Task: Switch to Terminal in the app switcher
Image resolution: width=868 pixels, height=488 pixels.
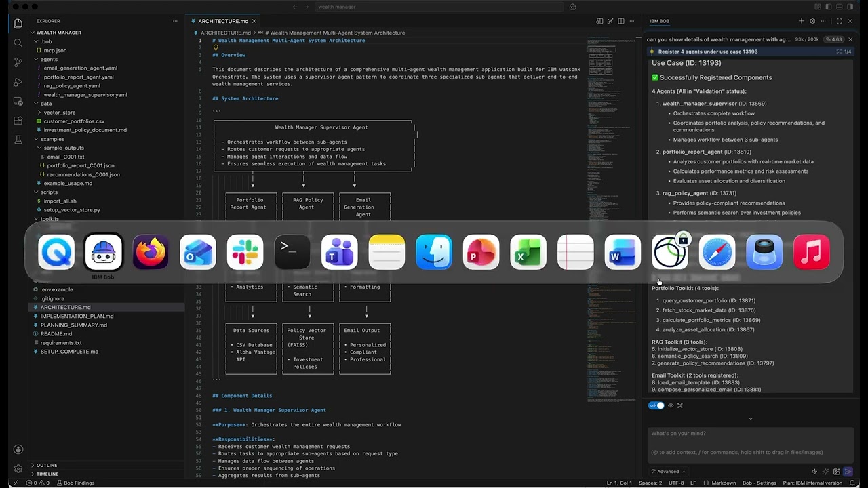Action: 292,252
